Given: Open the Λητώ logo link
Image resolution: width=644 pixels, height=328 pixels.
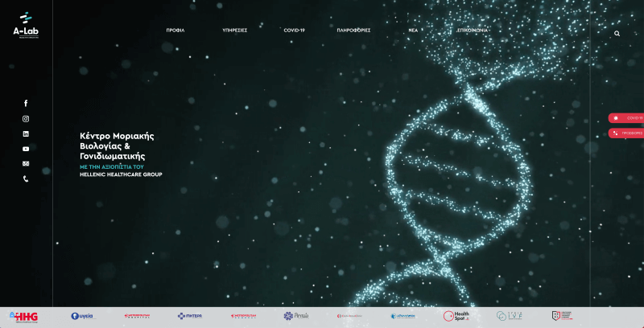Looking at the screenshot, I should coord(296,316).
